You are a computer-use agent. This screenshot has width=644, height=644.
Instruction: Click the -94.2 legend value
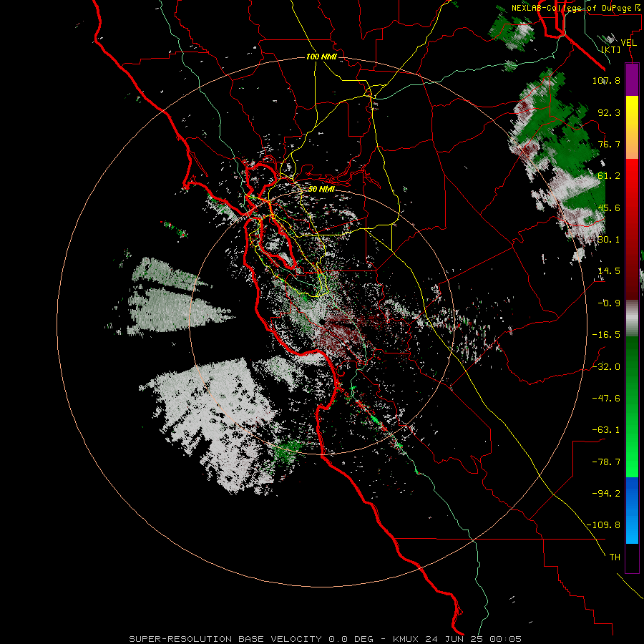point(606,494)
